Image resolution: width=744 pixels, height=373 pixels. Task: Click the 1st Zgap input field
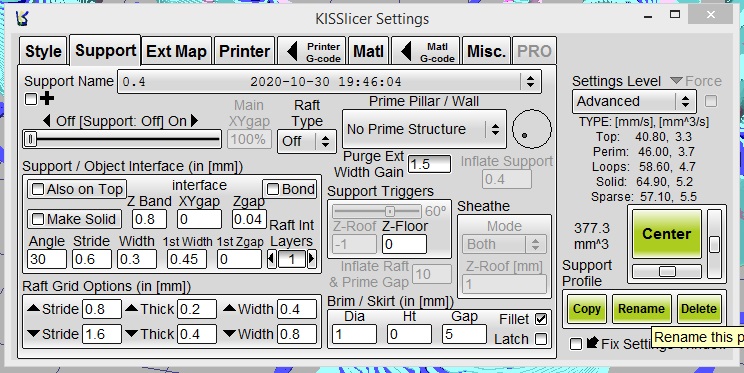[239, 260]
